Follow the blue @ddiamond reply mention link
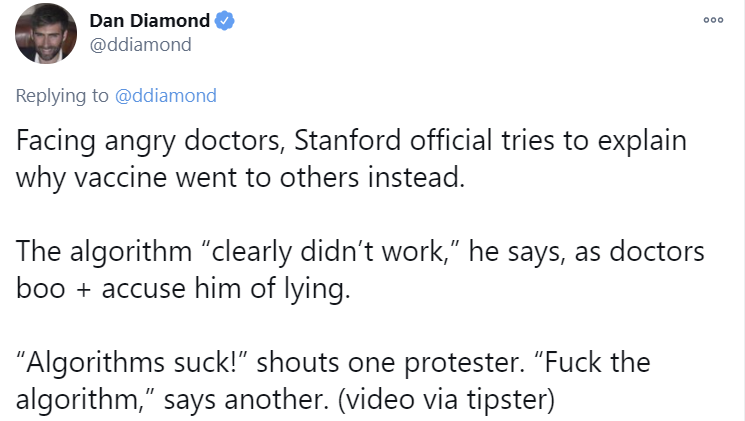The width and height of the screenshot is (745, 421). tap(166, 96)
